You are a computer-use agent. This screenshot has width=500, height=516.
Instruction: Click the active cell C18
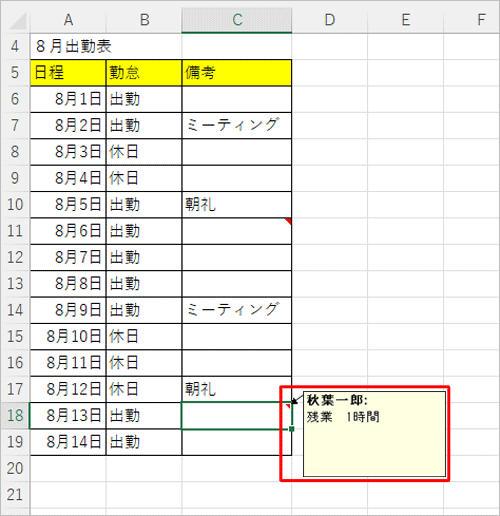point(237,416)
